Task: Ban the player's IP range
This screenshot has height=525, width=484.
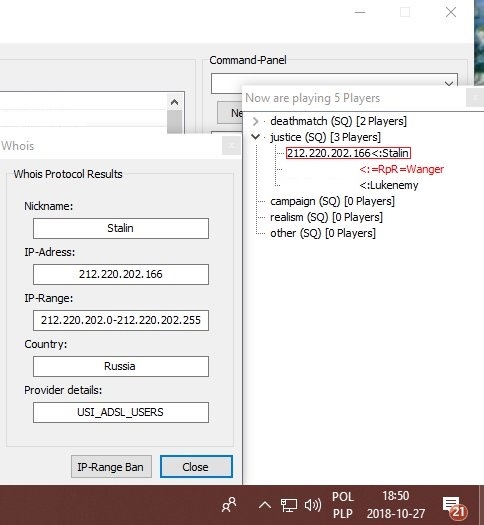Action: [111, 467]
